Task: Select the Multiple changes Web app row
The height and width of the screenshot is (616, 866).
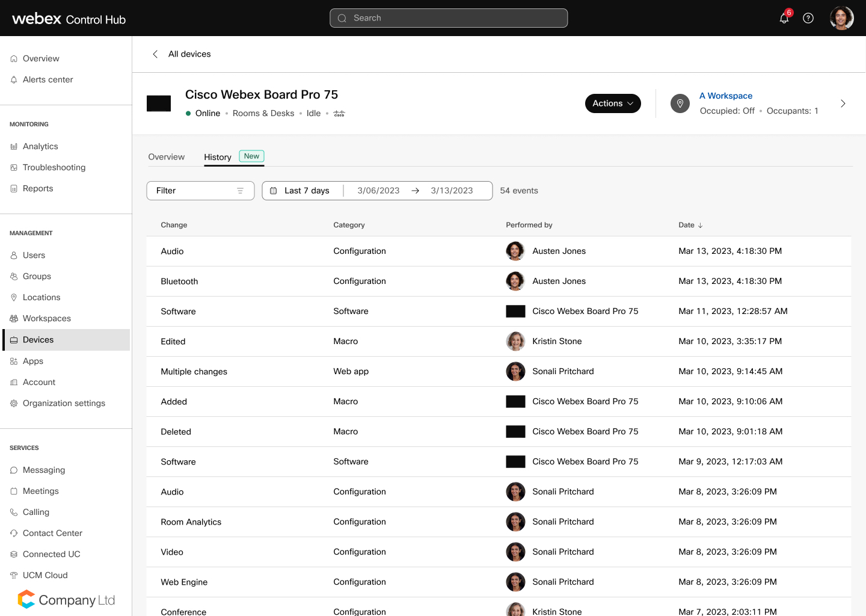Action: click(x=499, y=371)
